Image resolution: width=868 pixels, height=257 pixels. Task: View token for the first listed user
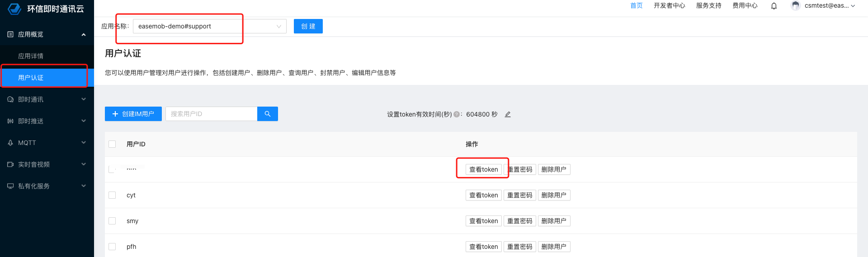[484, 169]
